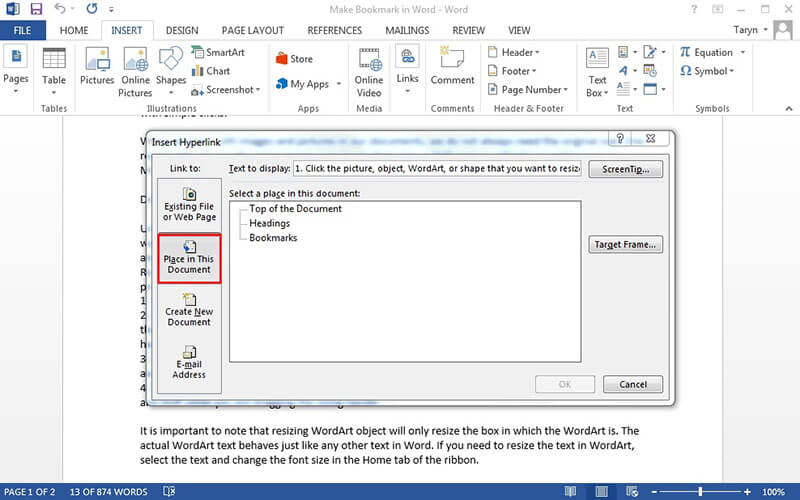This screenshot has height=500, width=800.
Task: Insert WordArt from the Text group
Action: pos(627,70)
